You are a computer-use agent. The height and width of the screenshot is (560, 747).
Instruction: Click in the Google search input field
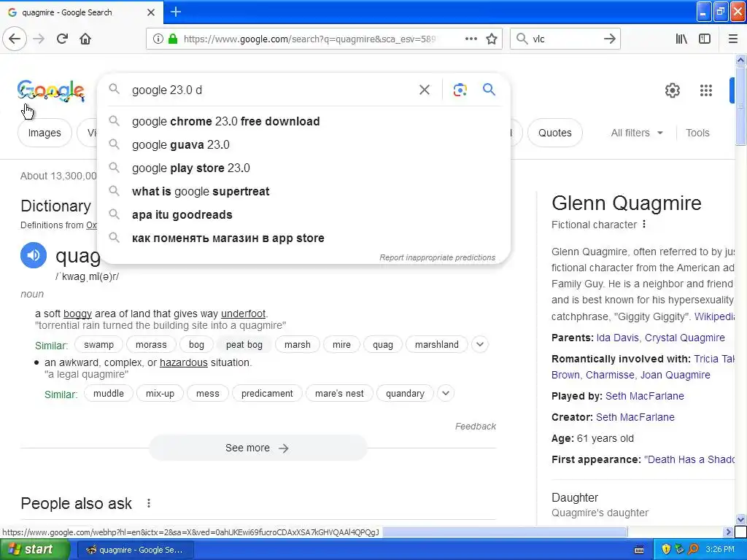tap(271, 90)
